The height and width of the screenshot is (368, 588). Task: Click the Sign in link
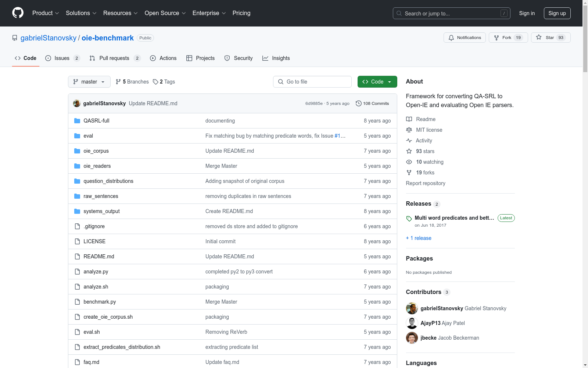(527, 13)
